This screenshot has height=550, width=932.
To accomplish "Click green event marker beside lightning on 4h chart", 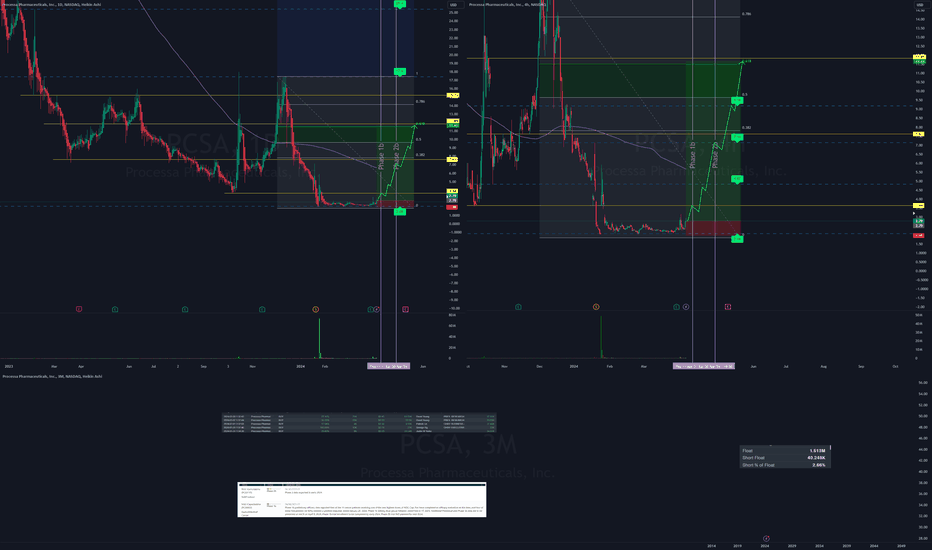I will (676, 307).
